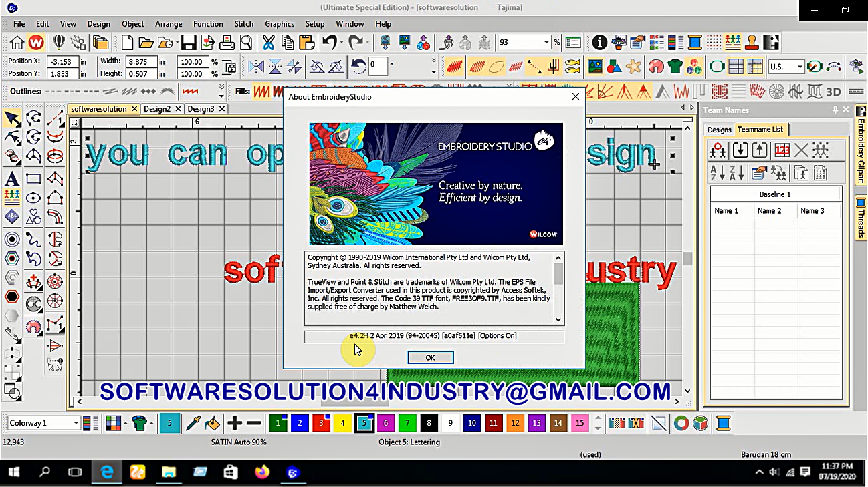The image size is (868, 487).
Task: Select the Lettering tool
Action: click(x=12, y=178)
